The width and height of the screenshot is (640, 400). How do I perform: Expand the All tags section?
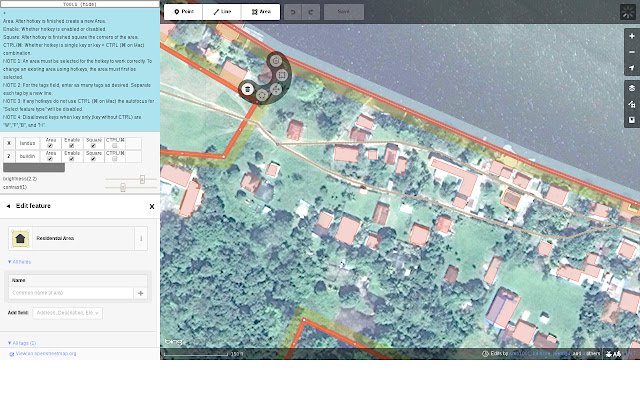click(22, 343)
